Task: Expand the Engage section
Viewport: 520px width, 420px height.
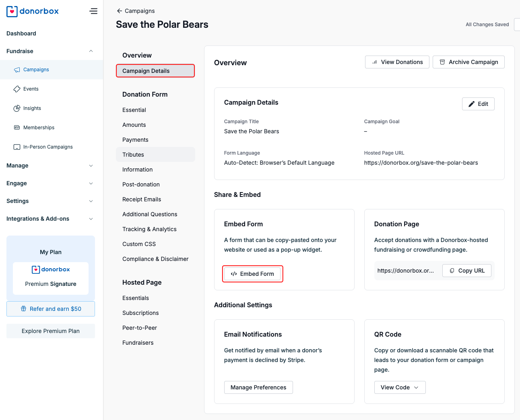Action: tap(91, 183)
